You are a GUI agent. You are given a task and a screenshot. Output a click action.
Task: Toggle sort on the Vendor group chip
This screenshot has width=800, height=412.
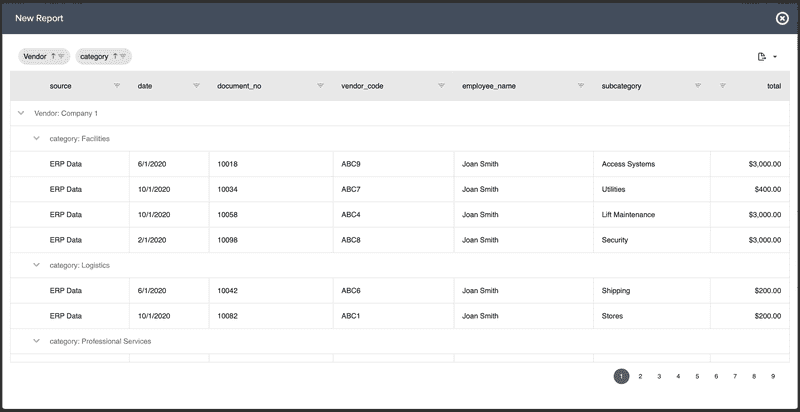(53, 57)
